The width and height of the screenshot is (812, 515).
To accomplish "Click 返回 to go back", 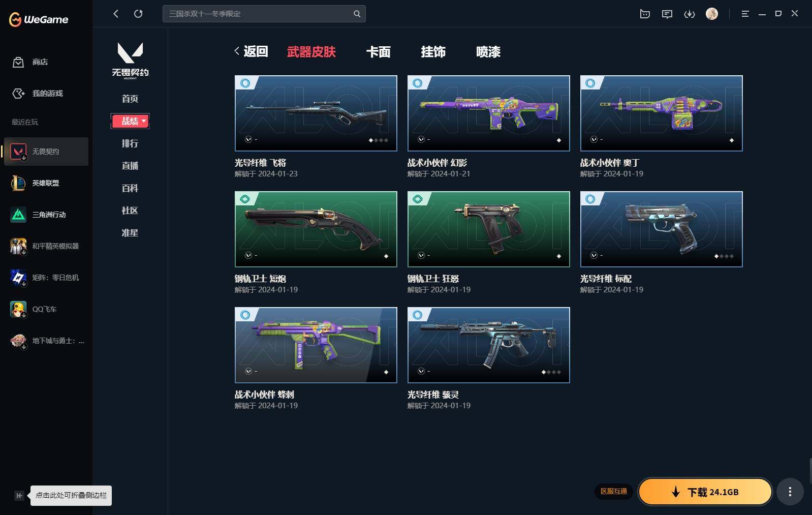I will (x=251, y=51).
